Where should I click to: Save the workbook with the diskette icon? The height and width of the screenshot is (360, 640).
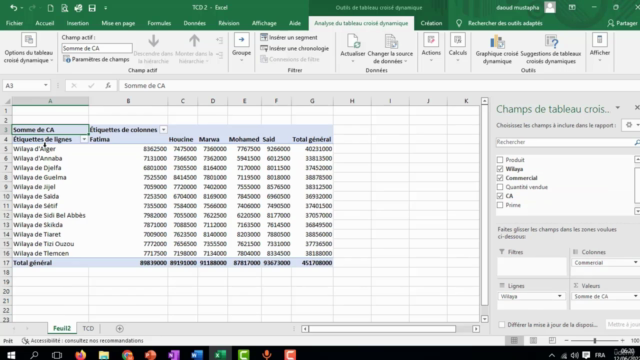92,8
